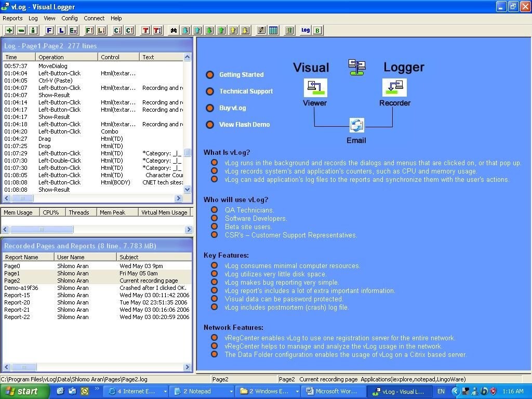
Task: Click the green down-arrow toolbar icon
Action: point(209,31)
